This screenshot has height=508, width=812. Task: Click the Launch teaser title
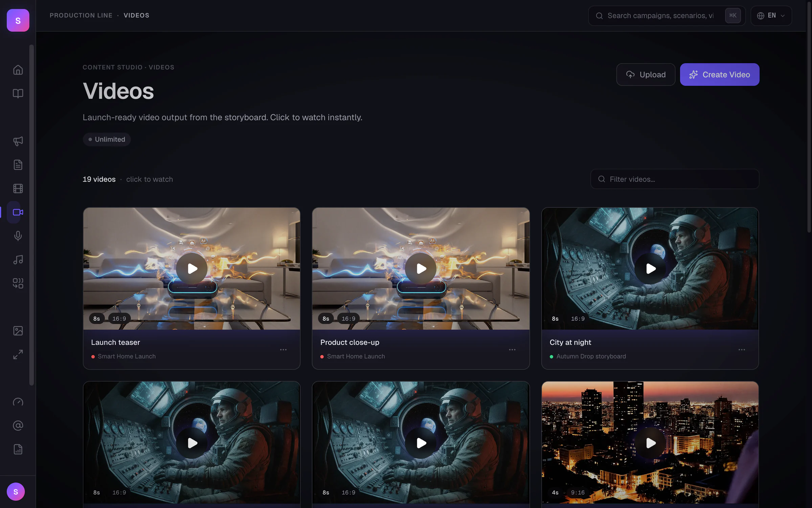(x=115, y=342)
